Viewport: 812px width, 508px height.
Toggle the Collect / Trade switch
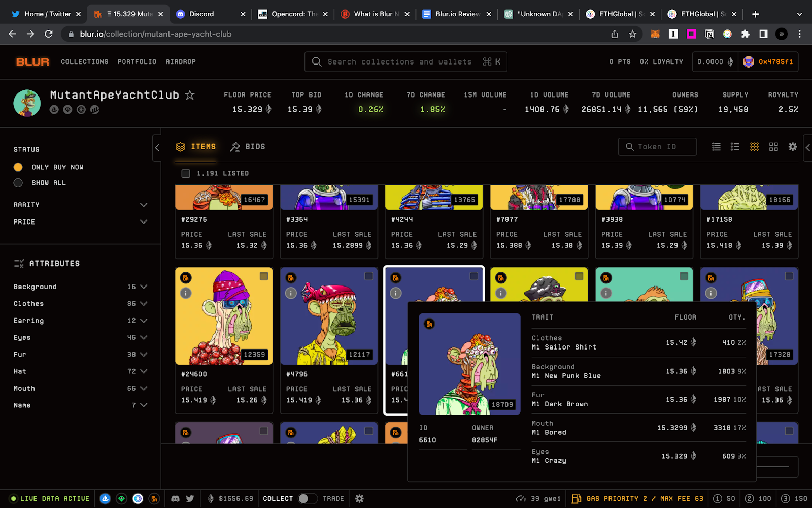(x=308, y=499)
